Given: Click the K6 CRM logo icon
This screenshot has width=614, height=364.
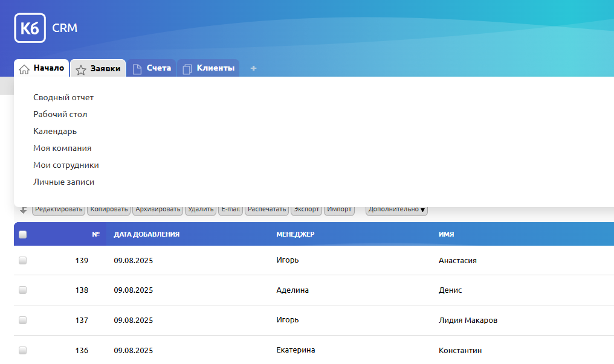Looking at the screenshot, I should 30,28.
